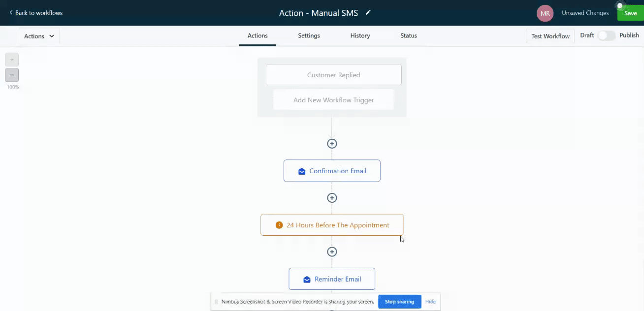Viewport: 644px width, 311px height.
Task: Click the Test Workflow button
Action: (550, 36)
